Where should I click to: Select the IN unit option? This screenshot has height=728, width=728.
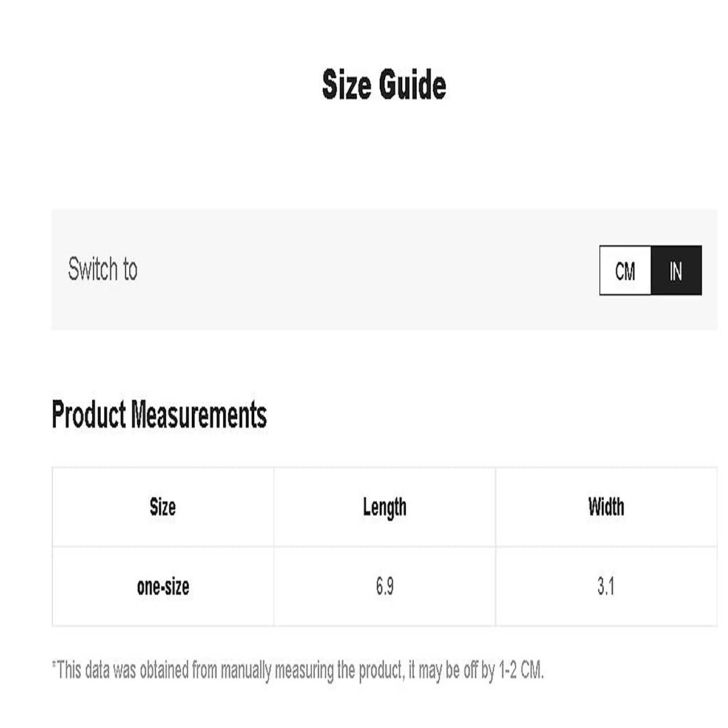click(676, 271)
